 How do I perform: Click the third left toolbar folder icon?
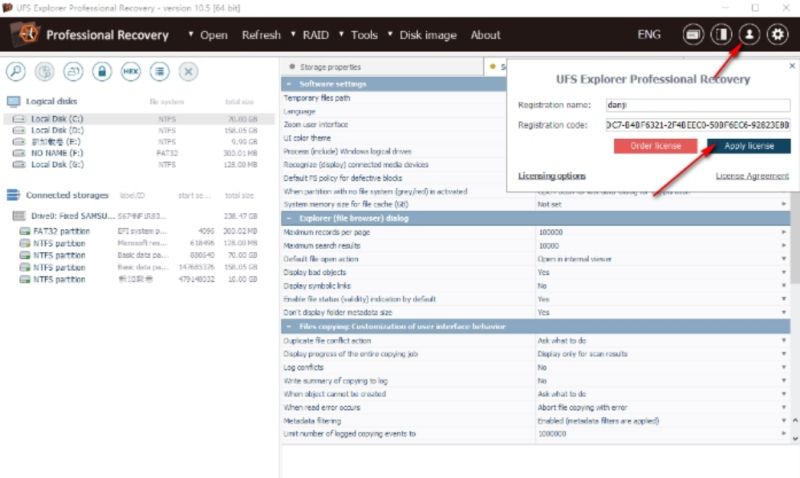pyautogui.click(x=73, y=71)
